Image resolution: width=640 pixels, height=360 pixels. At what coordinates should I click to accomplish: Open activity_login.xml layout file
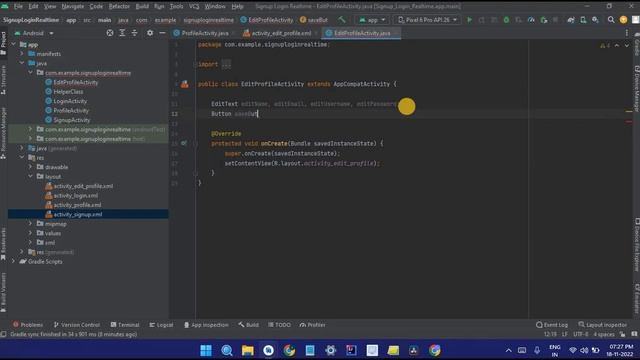76,196
